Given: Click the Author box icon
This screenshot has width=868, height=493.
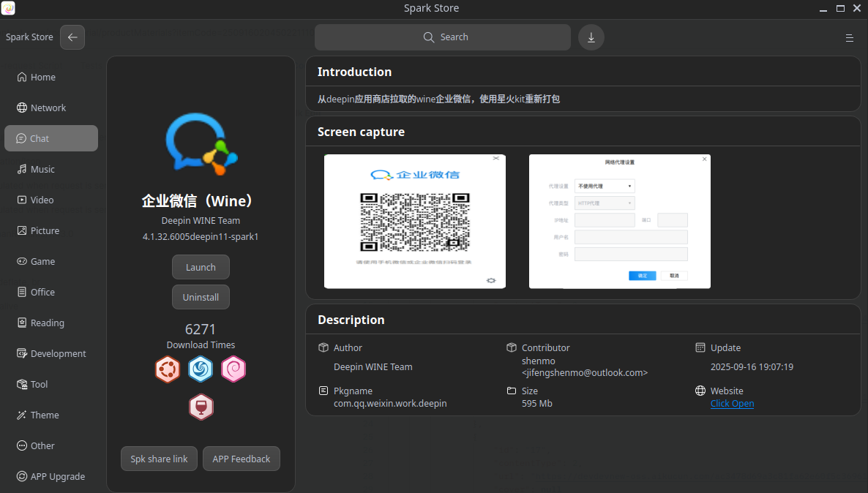Looking at the screenshot, I should pyautogui.click(x=323, y=347).
